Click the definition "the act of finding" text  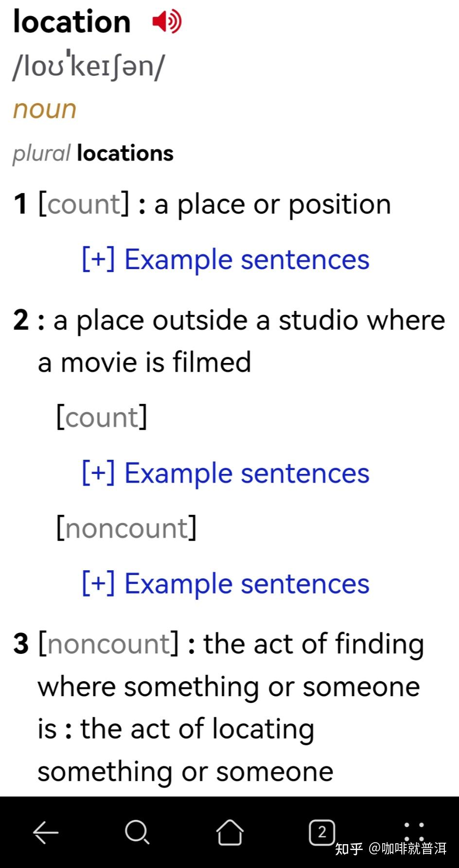(313, 644)
